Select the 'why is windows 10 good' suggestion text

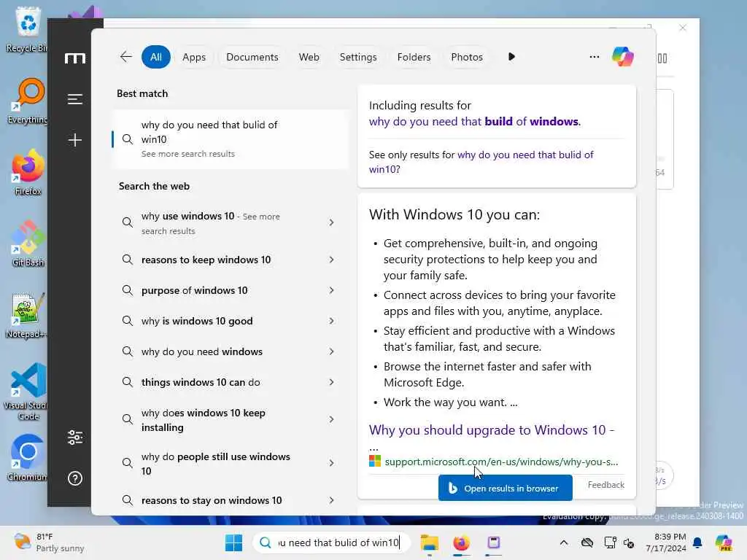click(197, 321)
